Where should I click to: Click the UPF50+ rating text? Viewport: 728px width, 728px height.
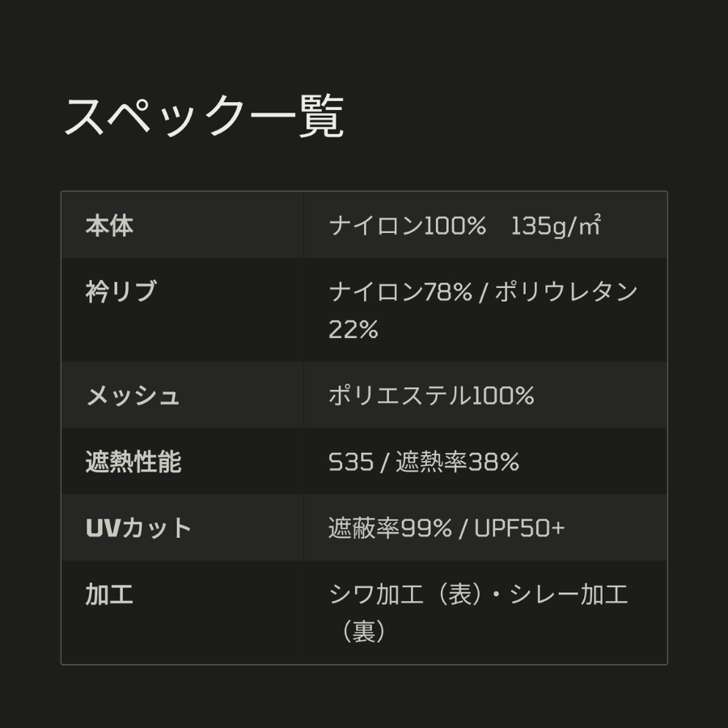point(519,528)
